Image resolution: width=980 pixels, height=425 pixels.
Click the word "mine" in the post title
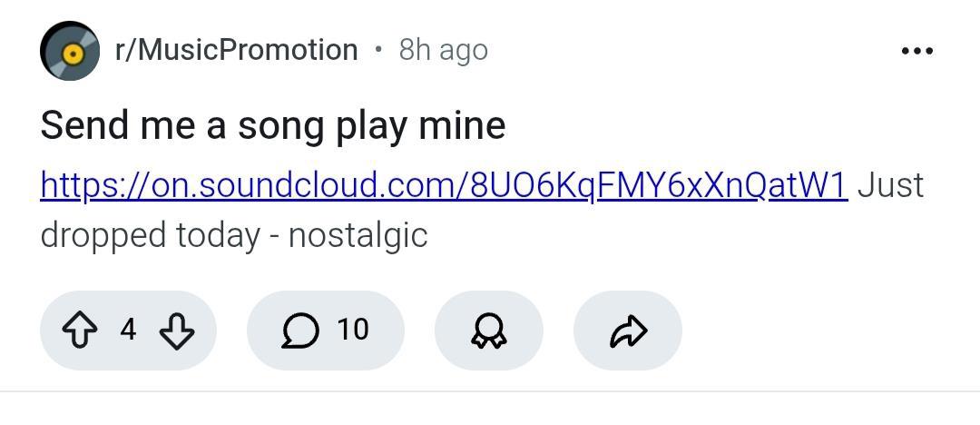coord(461,124)
